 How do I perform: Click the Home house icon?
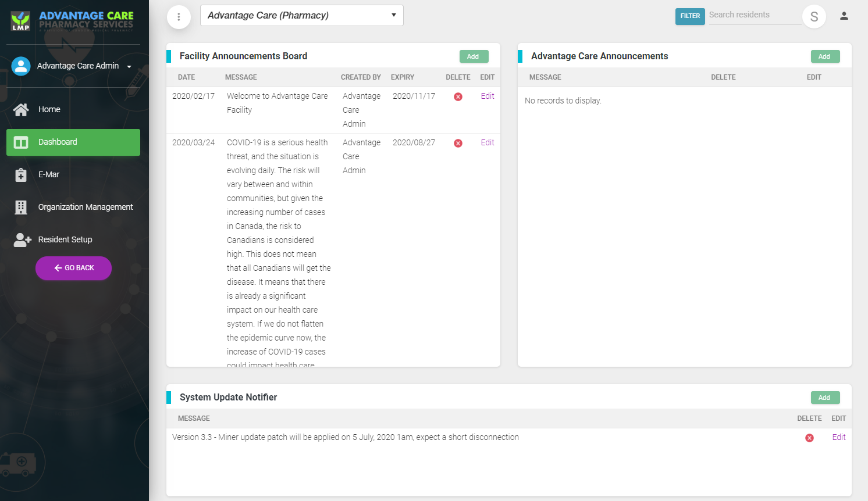point(21,109)
